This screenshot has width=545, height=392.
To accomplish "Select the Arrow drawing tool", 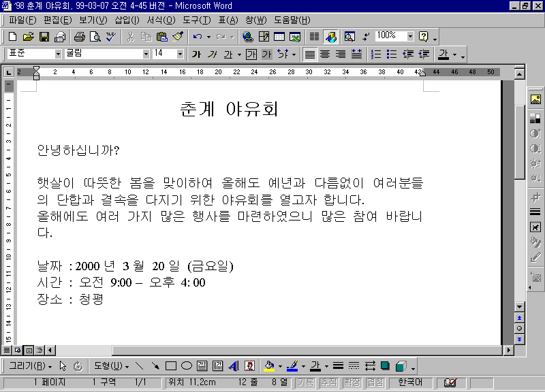I will click(x=155, y=366).
